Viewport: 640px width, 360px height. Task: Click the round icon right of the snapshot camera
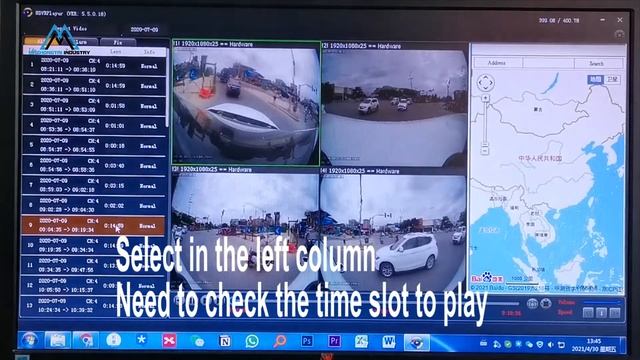click(546, 303)
